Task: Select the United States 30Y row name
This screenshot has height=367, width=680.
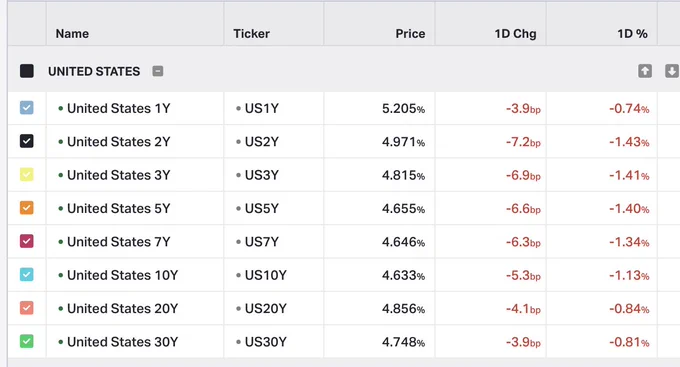Action: (x=122, y=342)
